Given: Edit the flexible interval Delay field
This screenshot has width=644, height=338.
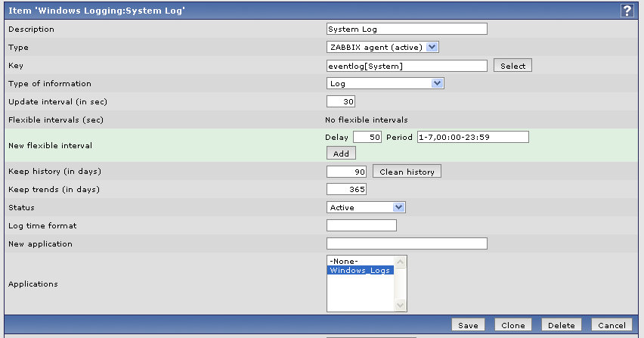Looking at the screenshot, I should coord(367,137).
